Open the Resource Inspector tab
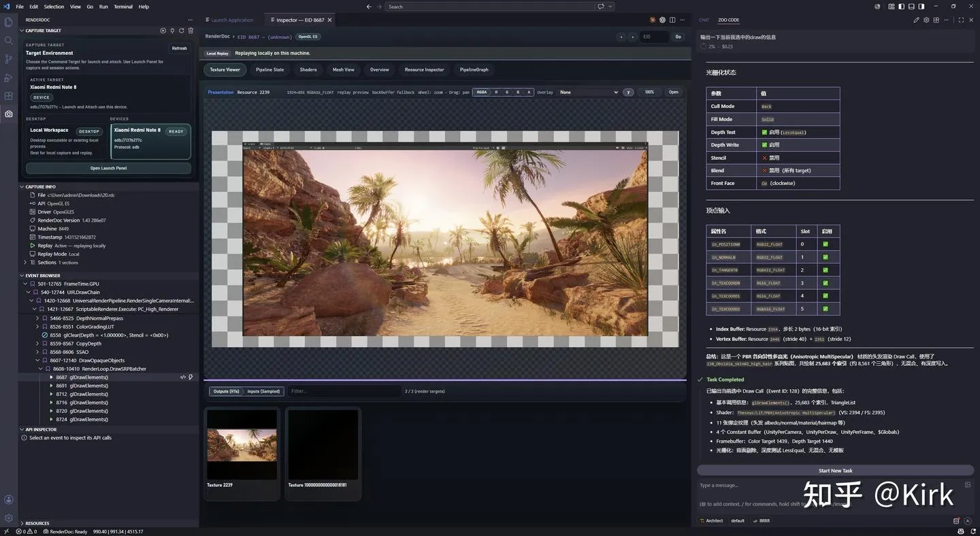This screenshot has width=980, height=536. tap(424, 69)
